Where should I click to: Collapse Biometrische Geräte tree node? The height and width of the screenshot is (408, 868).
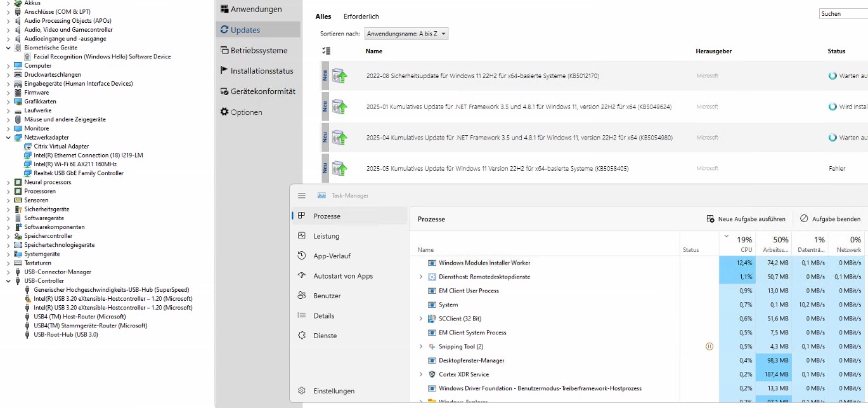click(8, 48)
